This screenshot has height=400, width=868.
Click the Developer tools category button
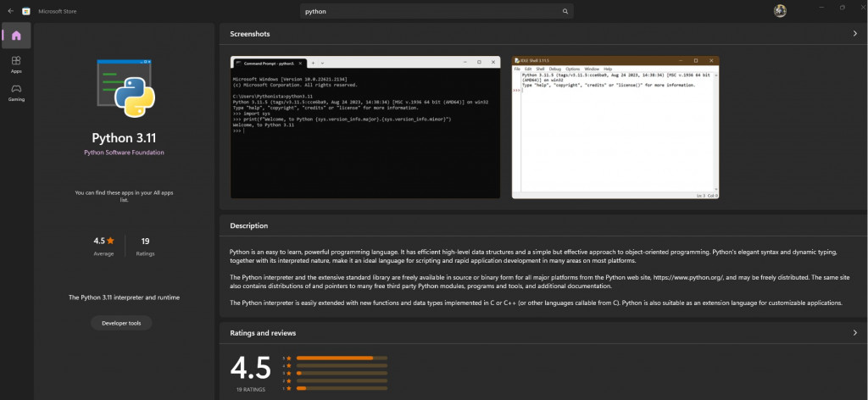coord(121,323)
